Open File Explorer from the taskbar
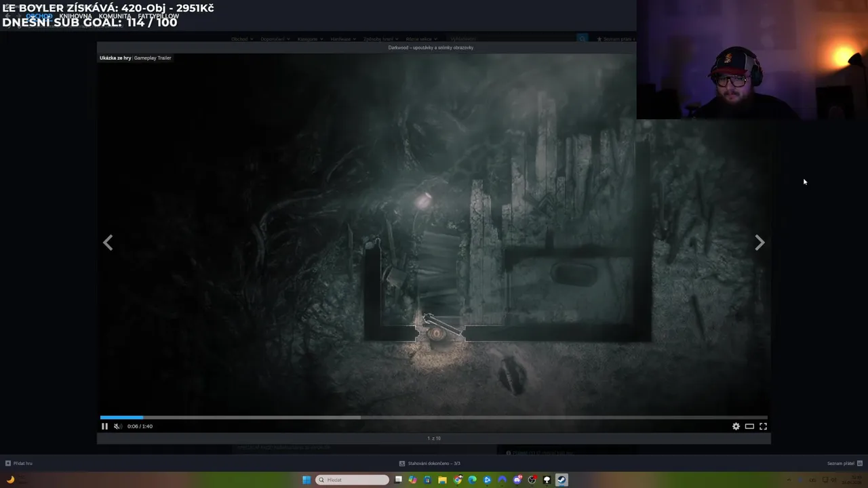 tap(442, 480)
